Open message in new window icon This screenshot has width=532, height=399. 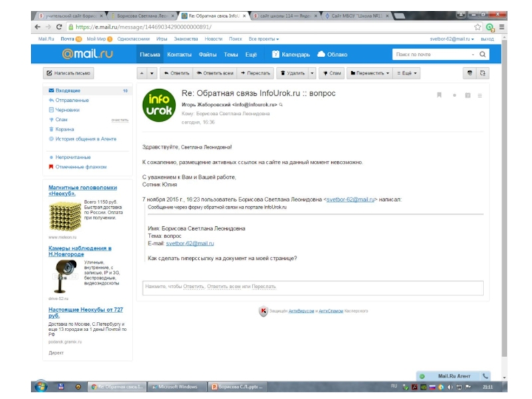click(x=483, y=73)
